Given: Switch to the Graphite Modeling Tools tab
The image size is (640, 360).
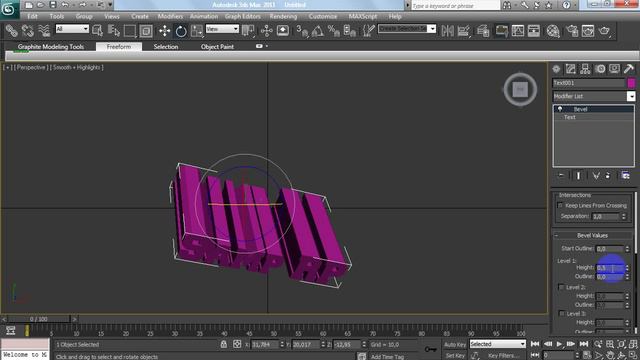Looking at the screenshot, I should click(51, 47).
